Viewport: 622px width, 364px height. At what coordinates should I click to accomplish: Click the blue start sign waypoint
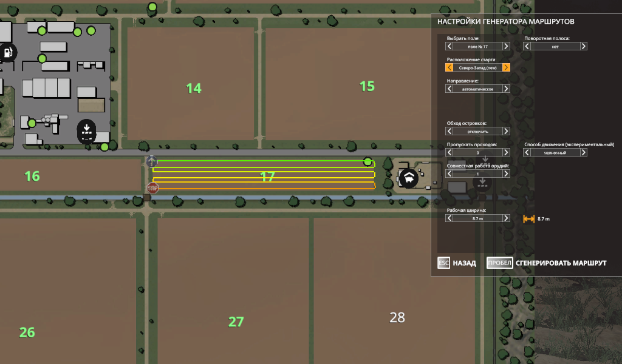click(x=151, y=161)
